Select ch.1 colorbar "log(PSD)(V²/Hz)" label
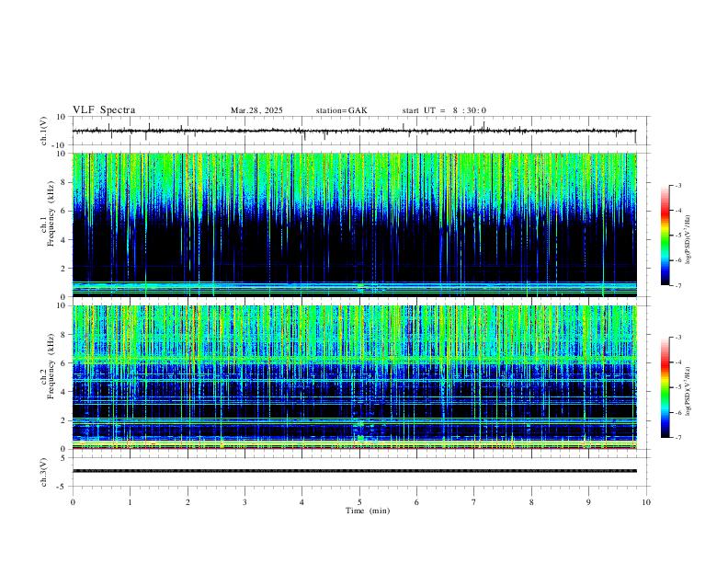The image size is (728, 563). coord(688,240)
